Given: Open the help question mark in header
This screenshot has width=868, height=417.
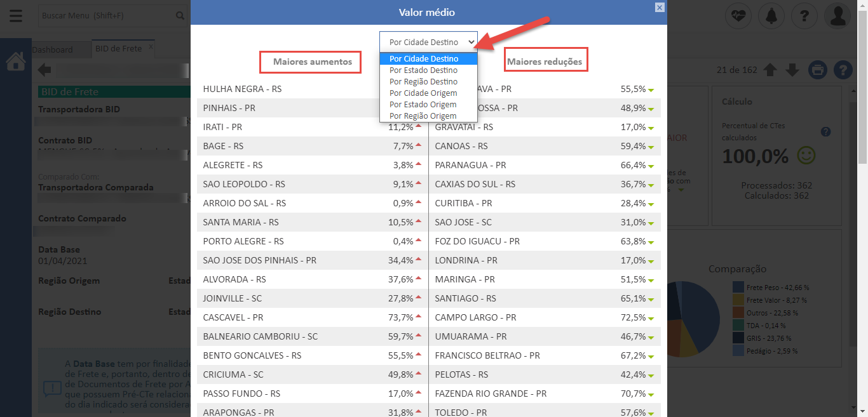Looking at the screenshot, I should point(804,16).
